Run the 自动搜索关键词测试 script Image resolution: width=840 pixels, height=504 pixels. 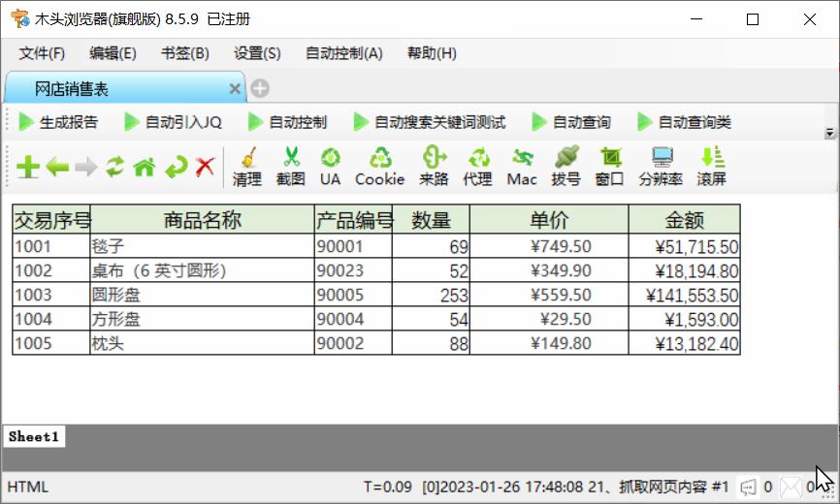coord(430,122)
